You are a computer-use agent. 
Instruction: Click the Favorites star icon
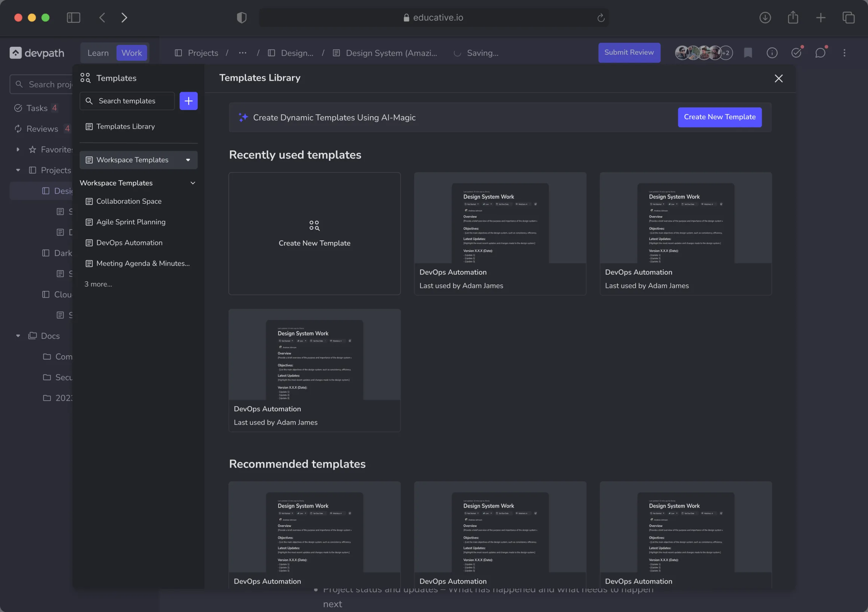[33, 150]
